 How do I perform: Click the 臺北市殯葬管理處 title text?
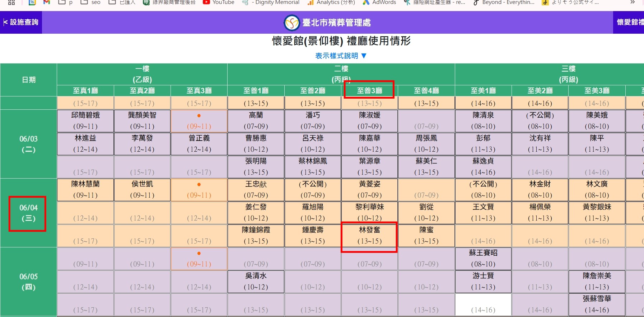pos(336,23)
